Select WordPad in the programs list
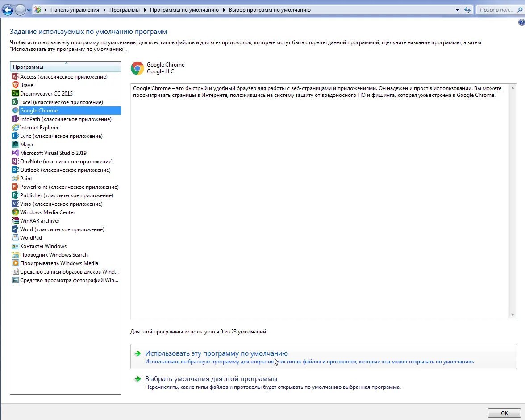 tap(66, 237)
